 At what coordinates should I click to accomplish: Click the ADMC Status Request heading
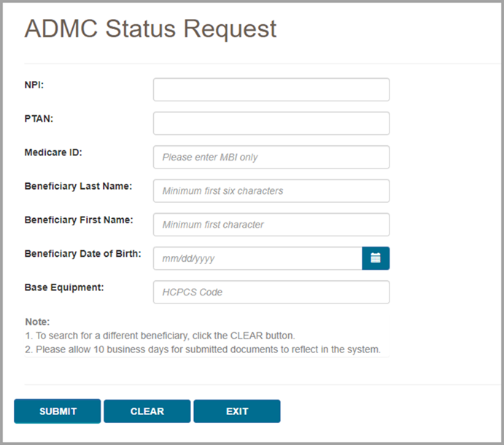pos(150,29)
